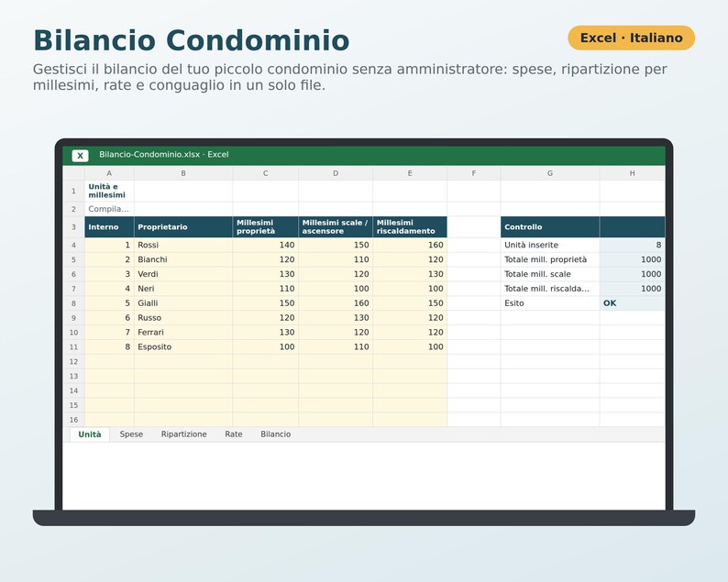Select column A header
Screen dimensions: 728x582
pyautogui.click(x=110, y=173)
